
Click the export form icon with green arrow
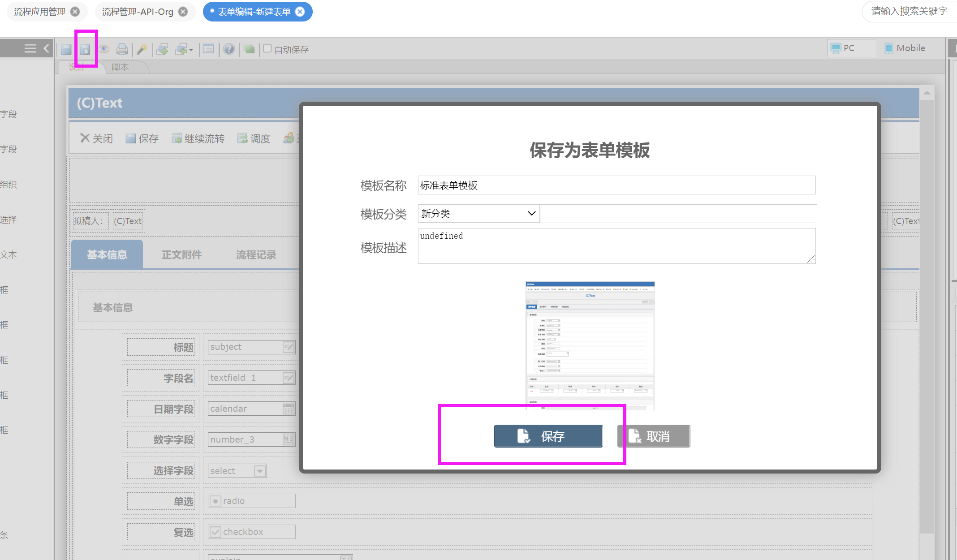coord(162,49)
